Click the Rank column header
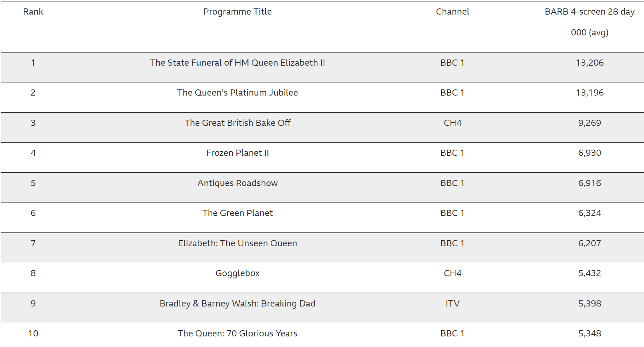Viewport: 644px width, 347px height. pyautogui.click(x=33, y=12)
